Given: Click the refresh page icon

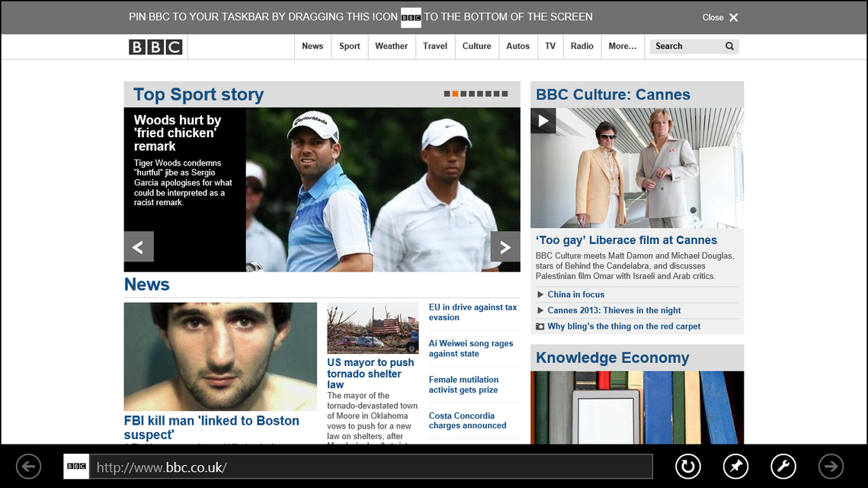Looking at the screenshot, I should pos(687,467).
